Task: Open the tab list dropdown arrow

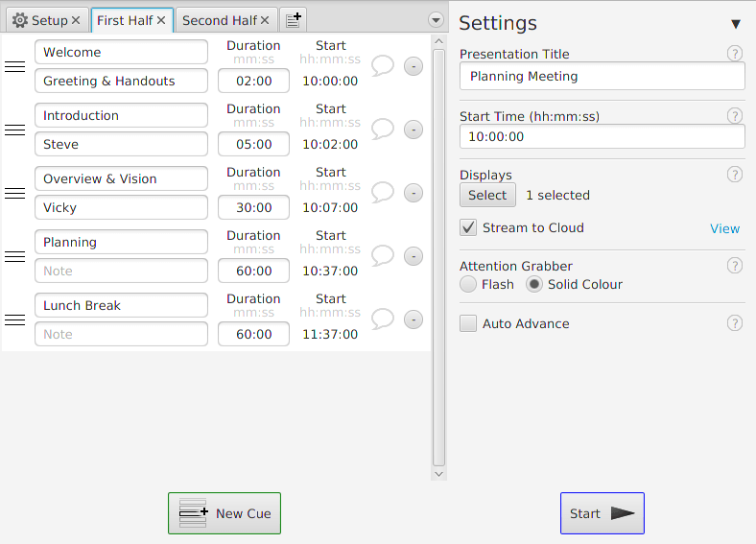Action: point(437,20)
